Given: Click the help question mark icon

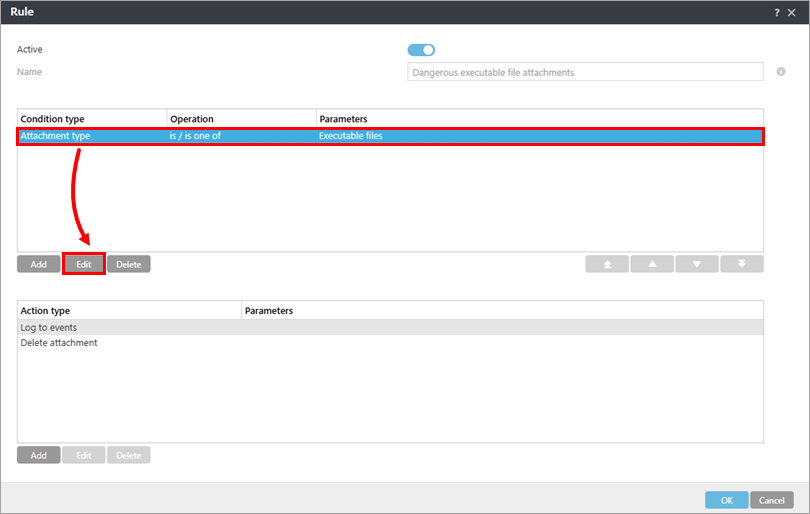Looking at the screenshot, I should point(777,12).
